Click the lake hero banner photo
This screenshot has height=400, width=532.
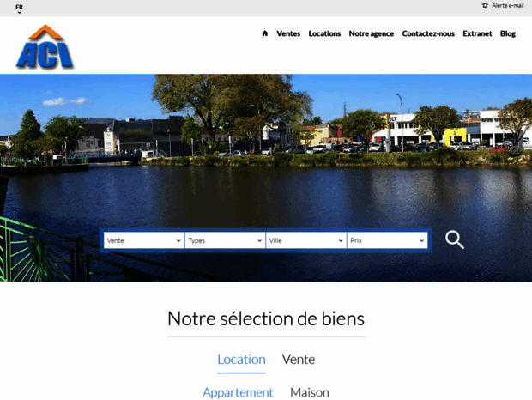266,155
